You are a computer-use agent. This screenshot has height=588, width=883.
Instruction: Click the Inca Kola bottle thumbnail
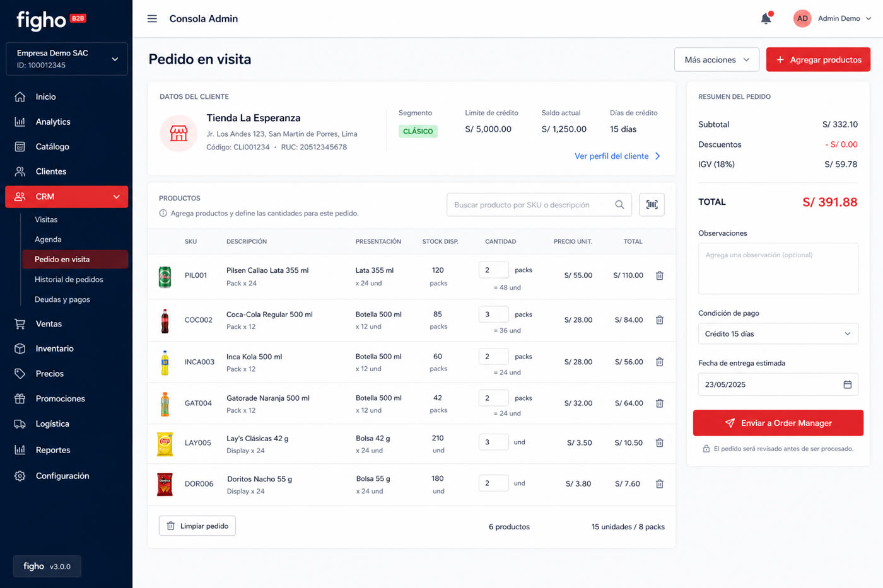point(165,363)
